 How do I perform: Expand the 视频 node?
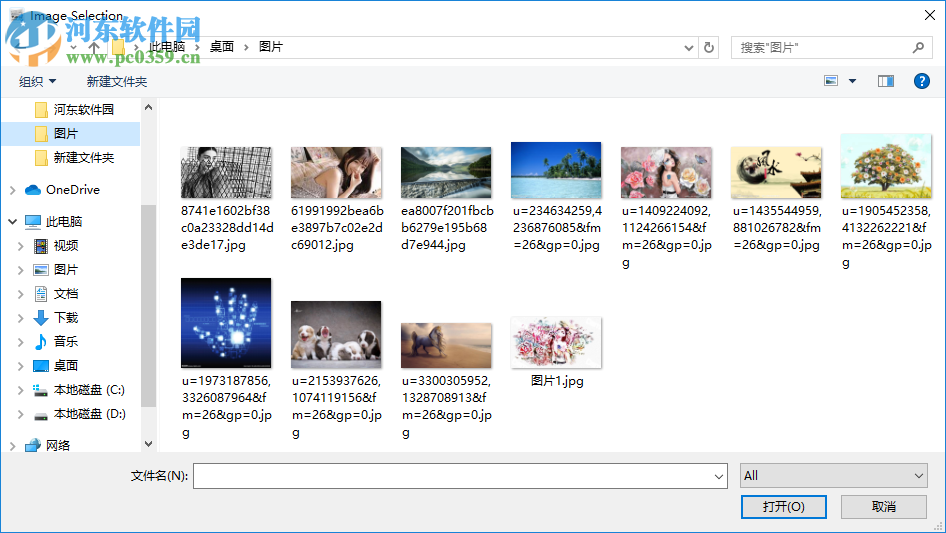tap(21, 246)
